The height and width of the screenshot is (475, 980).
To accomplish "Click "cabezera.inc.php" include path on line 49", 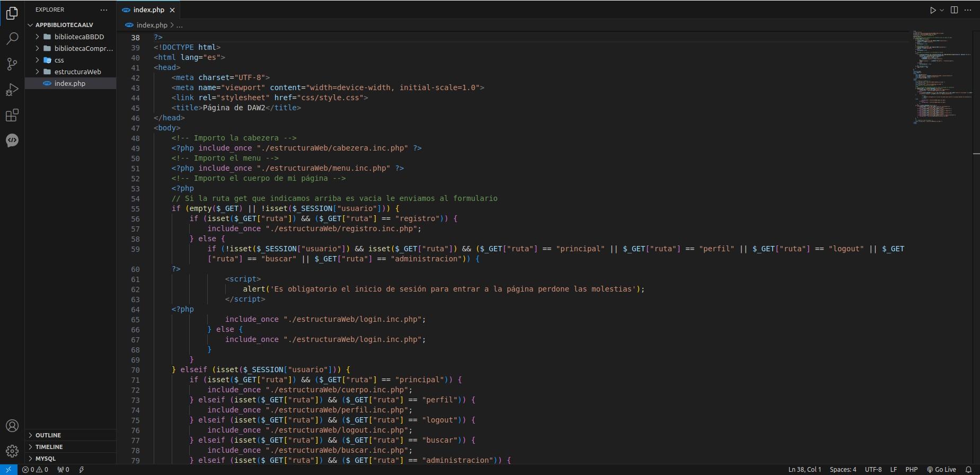I will tap(332, 148).
